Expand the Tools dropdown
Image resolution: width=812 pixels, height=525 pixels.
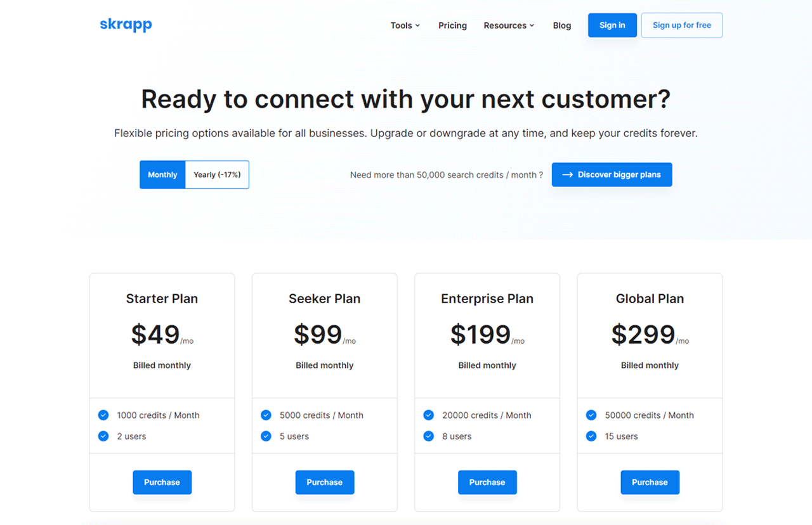tap(405, 25)
